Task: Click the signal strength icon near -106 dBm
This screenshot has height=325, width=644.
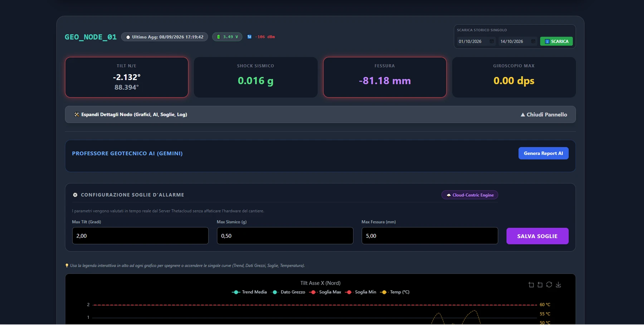Action: [249, 37]
